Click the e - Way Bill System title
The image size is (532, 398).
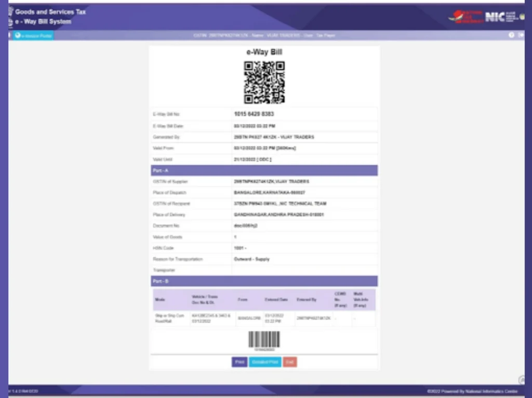point(43,22)
